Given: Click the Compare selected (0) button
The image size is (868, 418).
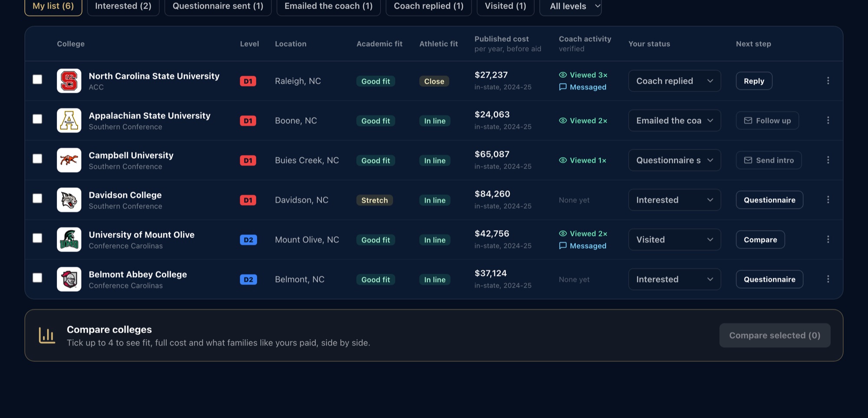Looking at the screenshot, I should click(775, 335).
